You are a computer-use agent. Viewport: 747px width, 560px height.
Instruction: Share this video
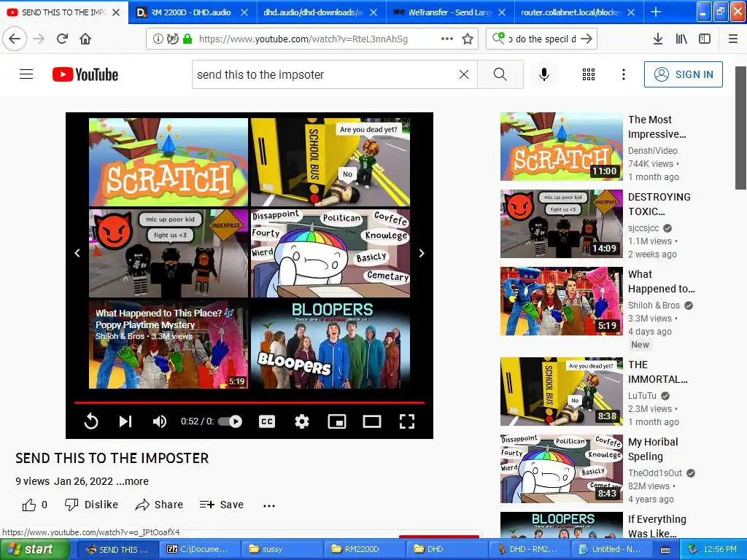(159, 505)
